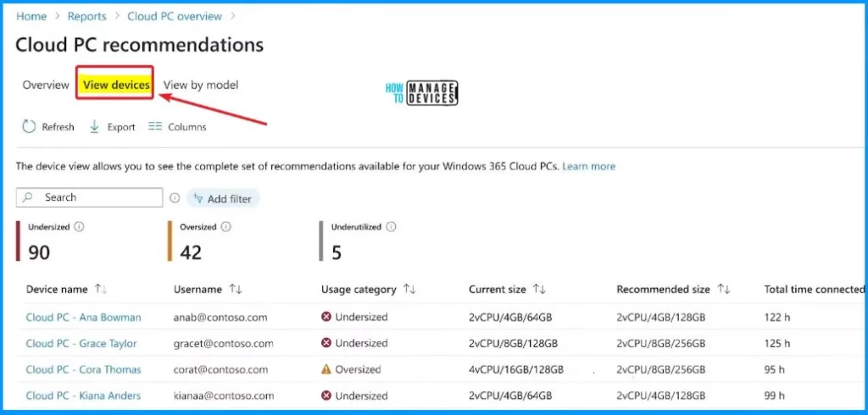Click the Export label in the toolbar
This screenshot has height=415, width=868.
[x=121, y=127]
